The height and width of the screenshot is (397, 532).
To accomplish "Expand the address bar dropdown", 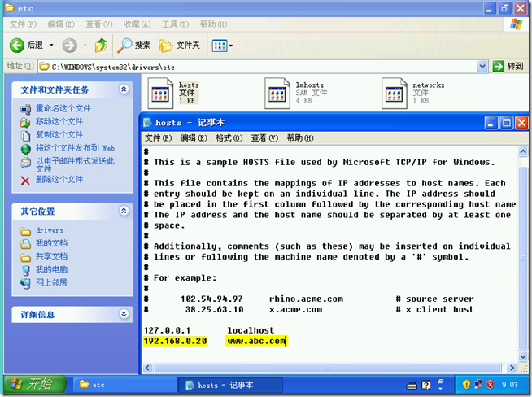I will (482, 67).
